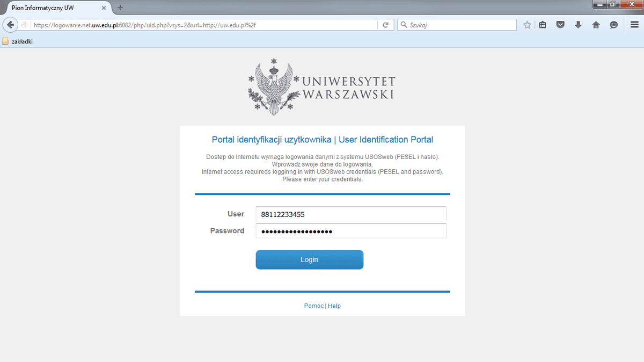644x362 pixels.
Task: Close the Pion Informatyczny UW tab
Action: coord(104,8)
